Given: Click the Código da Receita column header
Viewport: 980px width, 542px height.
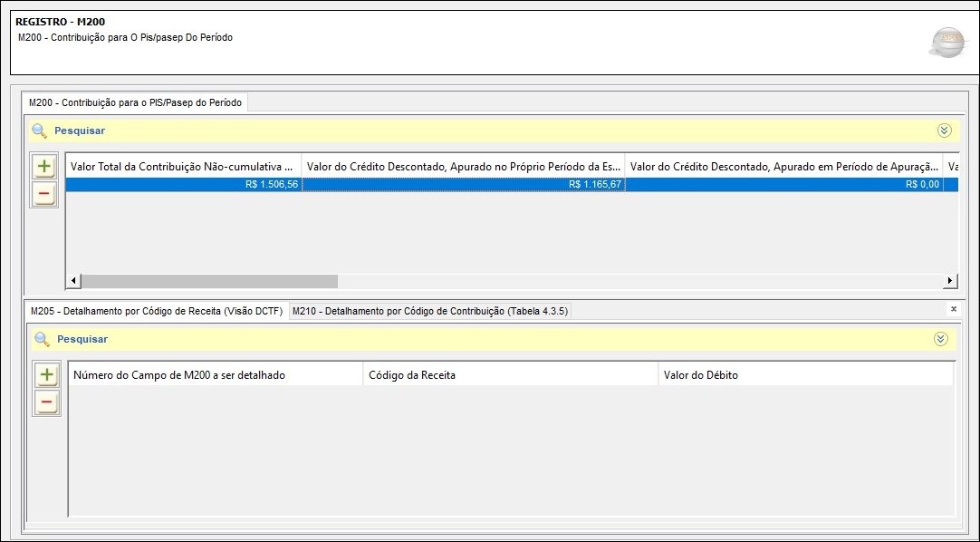Looking at the screenshot, I should 511,375.
